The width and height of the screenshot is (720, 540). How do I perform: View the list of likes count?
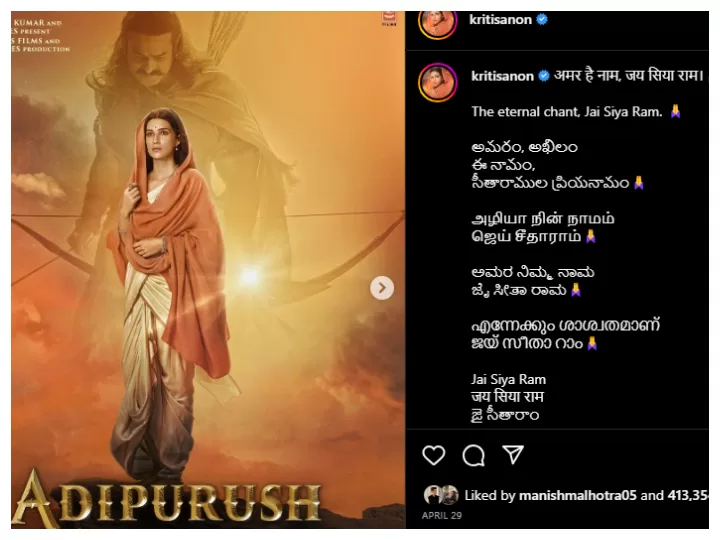[688, 495]
